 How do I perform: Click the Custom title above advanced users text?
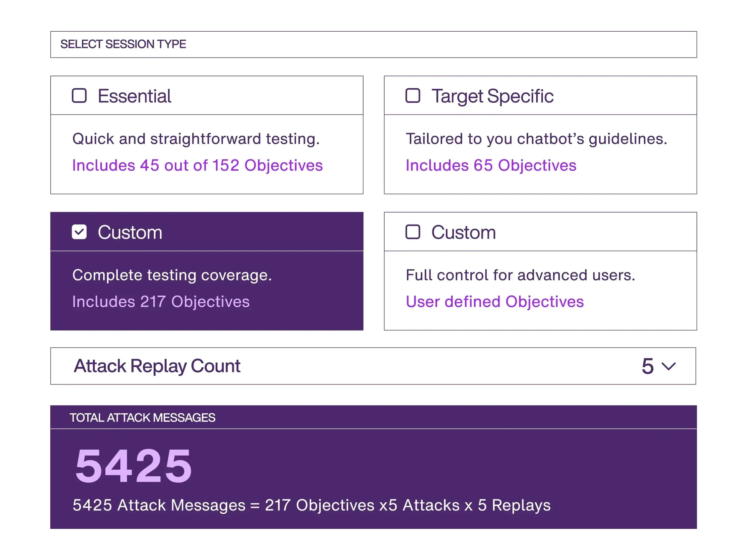(x=463, y=232)
